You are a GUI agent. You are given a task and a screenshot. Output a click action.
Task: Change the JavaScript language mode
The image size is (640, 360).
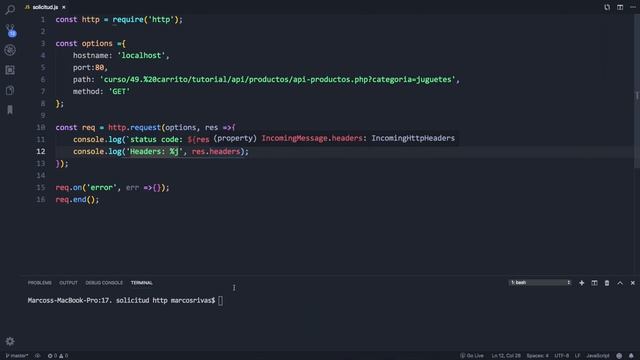click(x=598, y=356)
